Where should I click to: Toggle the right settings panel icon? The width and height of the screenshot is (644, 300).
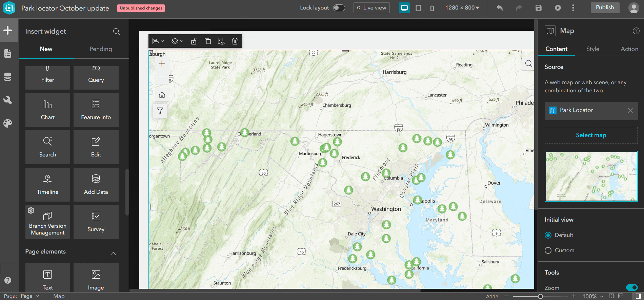[638, 296]
